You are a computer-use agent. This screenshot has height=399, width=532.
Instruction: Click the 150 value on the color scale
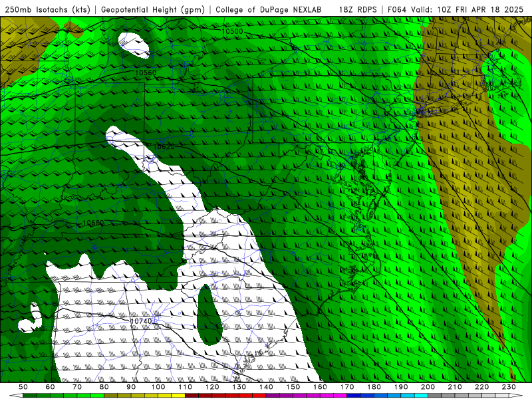click(x=293, y=387)
